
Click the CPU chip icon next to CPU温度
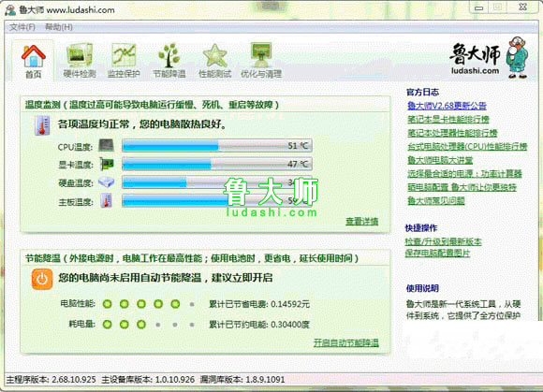pyautogui.click(x=106, y=146)
